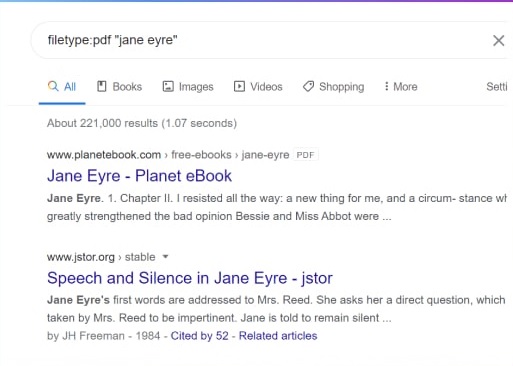
Task: Open Speech and Silence in Jane Eyre link
Action: pyautogui.click(x=190, y=278)
